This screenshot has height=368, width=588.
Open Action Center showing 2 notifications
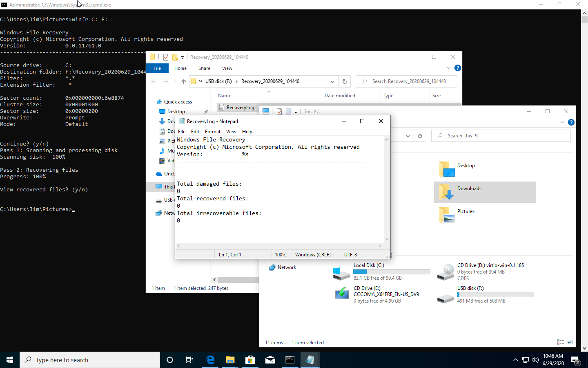(x=576, y=360)
